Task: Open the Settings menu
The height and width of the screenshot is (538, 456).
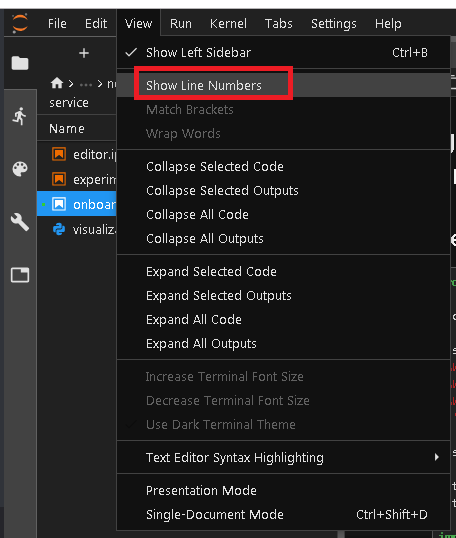Action: click(334, 24)
